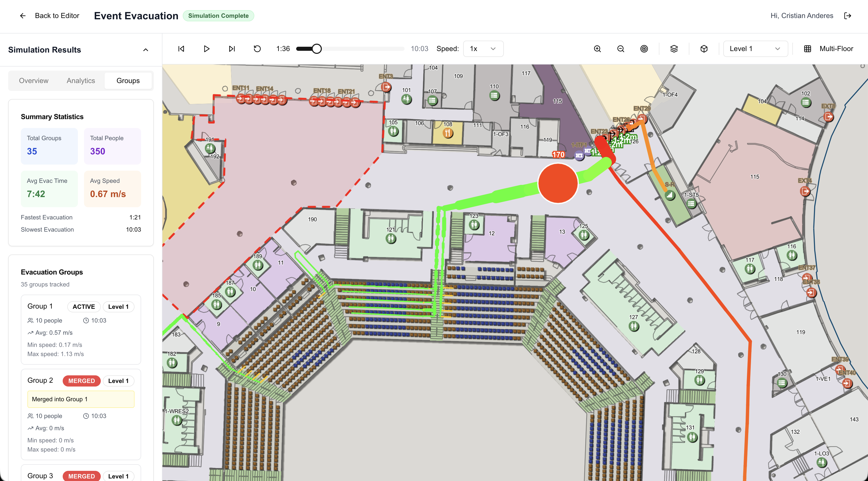Screen dimensions: 868x481
Task: Switch to the Analytics tab
Action: point(81,81)
